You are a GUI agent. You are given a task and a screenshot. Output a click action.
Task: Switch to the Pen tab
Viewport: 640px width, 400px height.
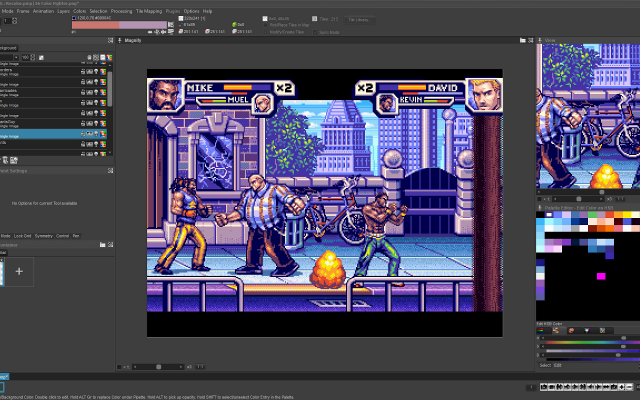76,236
